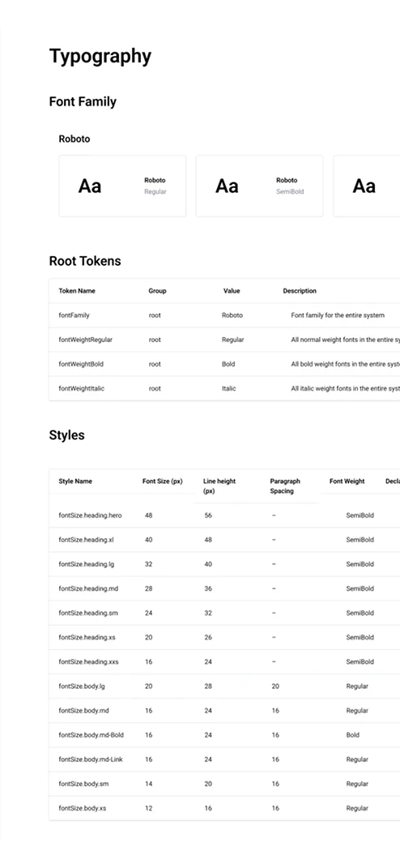The image size is (400, 868).
Task: Click font size 14 in body.sm row
Action: [x=149, y=784]
